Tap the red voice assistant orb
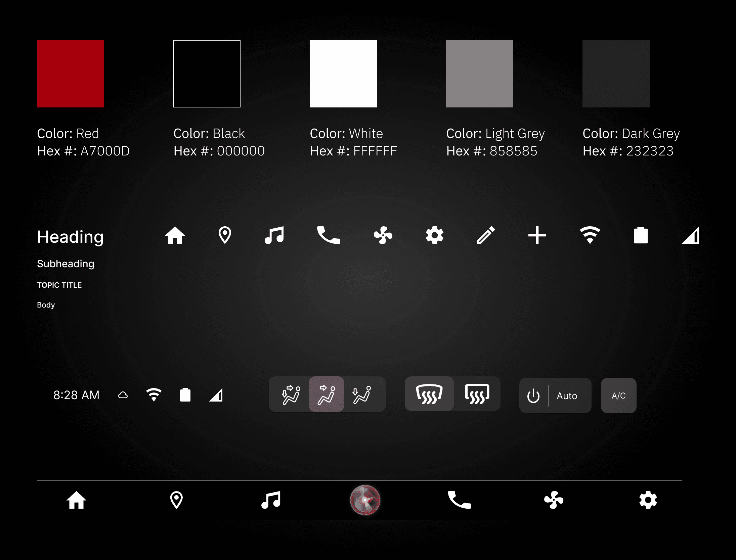Viewport: 736px width, 560px height. click(365, 500)
